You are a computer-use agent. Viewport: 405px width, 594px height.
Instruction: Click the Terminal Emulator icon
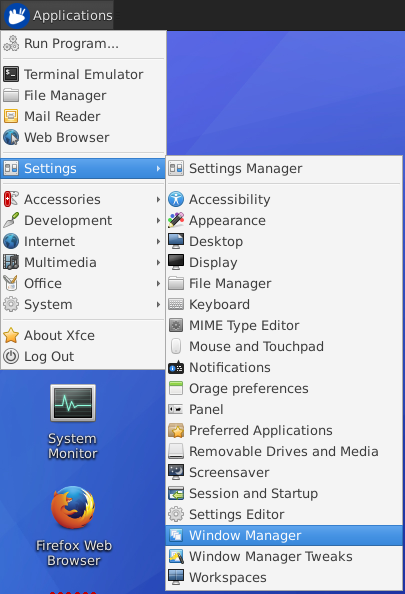pos(11,74)
